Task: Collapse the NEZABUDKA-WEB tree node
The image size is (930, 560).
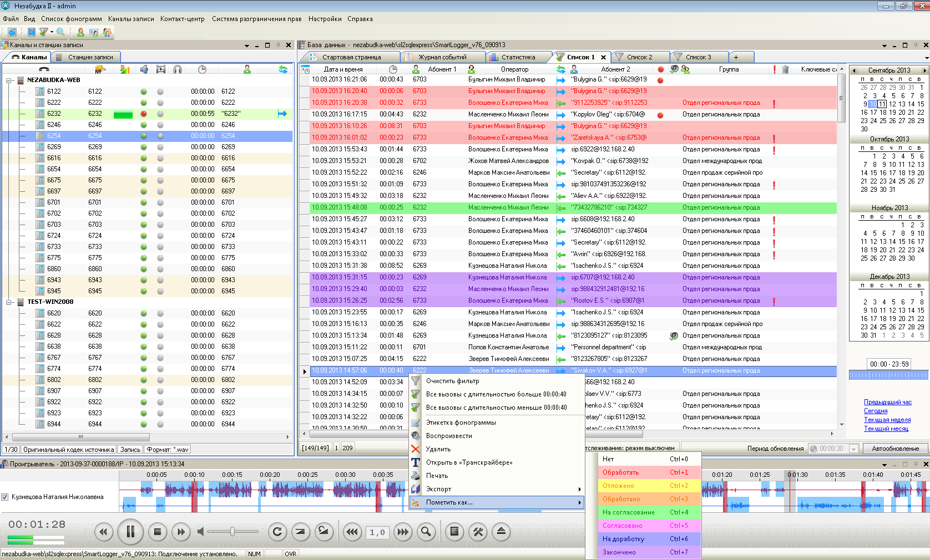Action: 9,80
